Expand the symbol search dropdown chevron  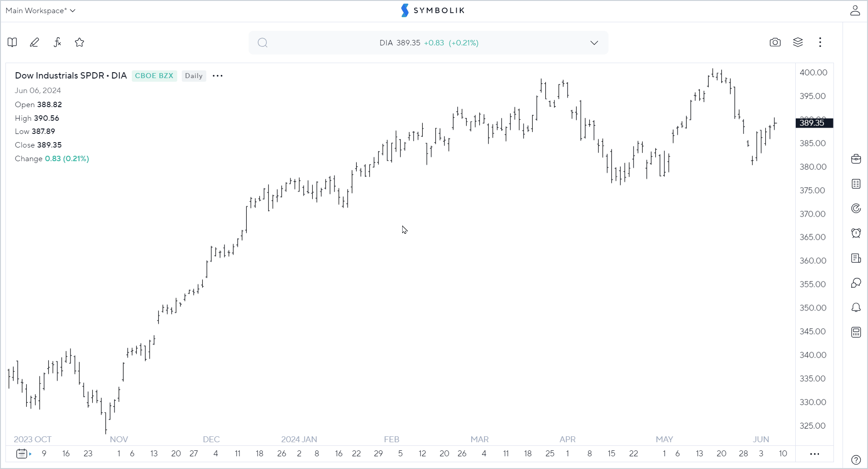594,43
